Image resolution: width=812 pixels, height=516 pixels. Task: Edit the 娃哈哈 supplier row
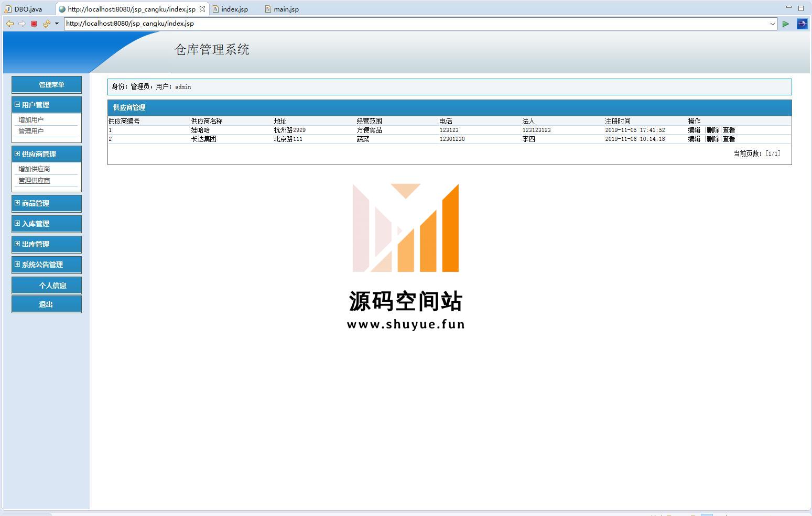[x=694, y=130]
